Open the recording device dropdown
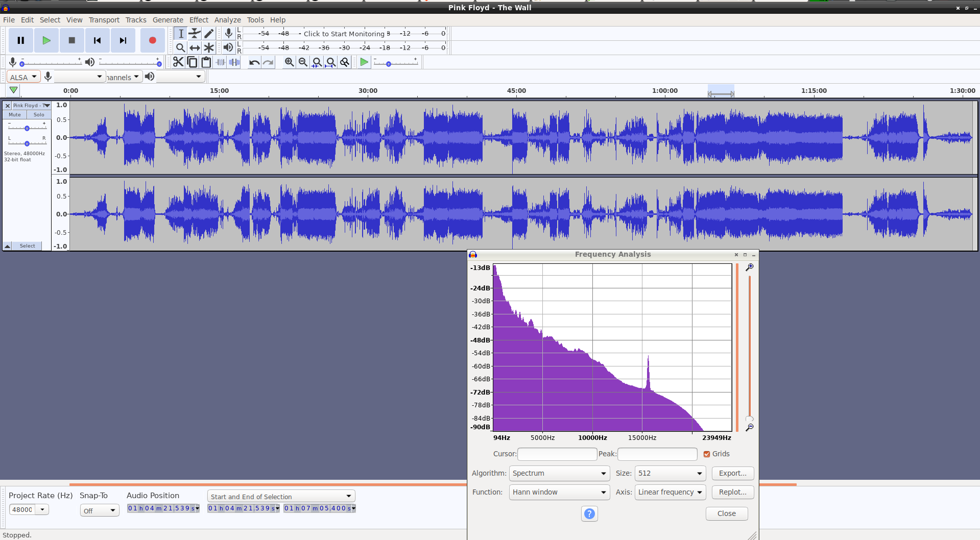 coord(79,77)
